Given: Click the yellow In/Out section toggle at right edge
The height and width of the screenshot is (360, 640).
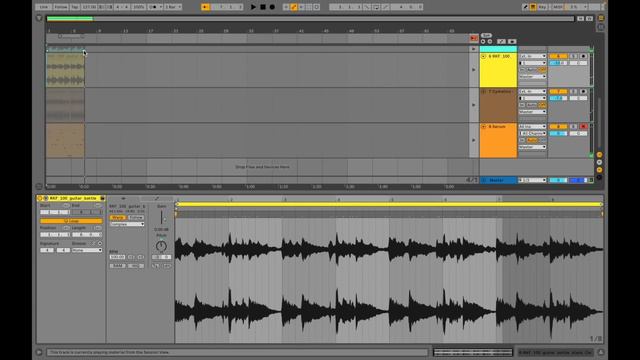Looking at the screenshot, I should 599,155.
